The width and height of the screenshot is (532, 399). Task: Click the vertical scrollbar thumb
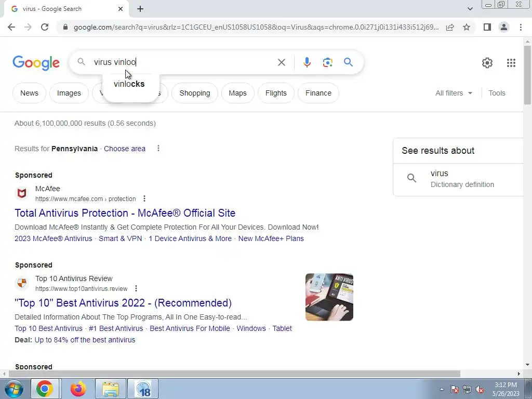click(x=527, y=75)
